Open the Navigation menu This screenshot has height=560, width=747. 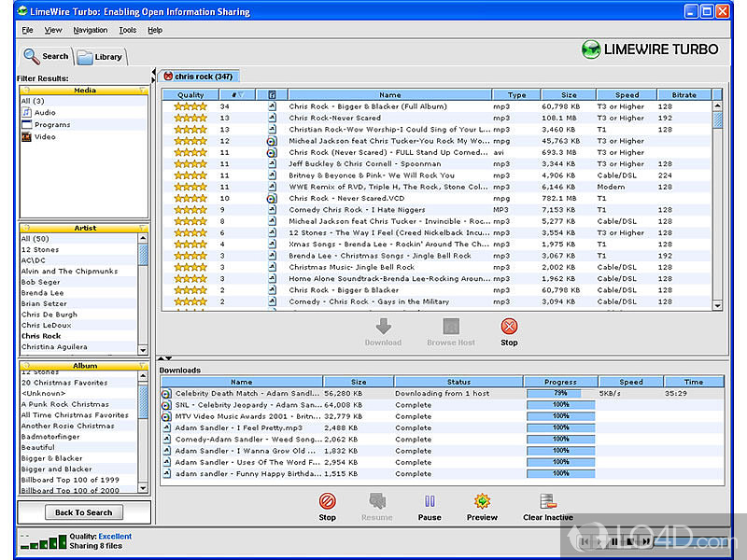click(x=90, y=30)
